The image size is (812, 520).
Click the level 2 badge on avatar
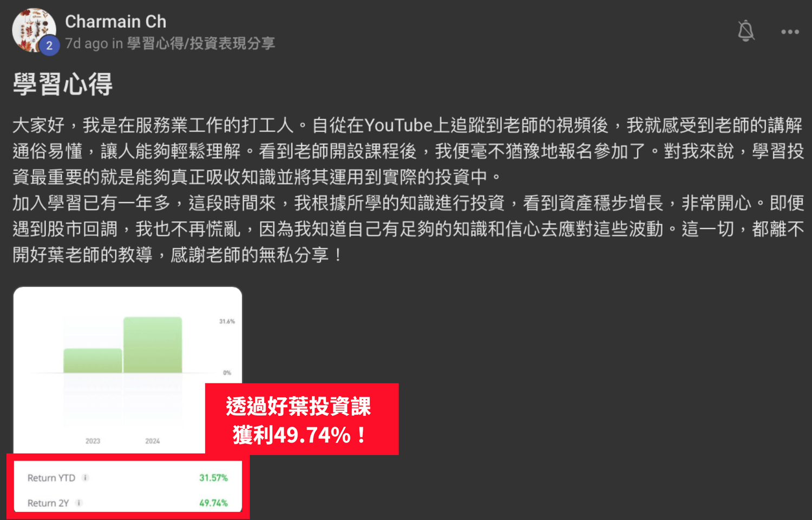click(x=49, y=45)
